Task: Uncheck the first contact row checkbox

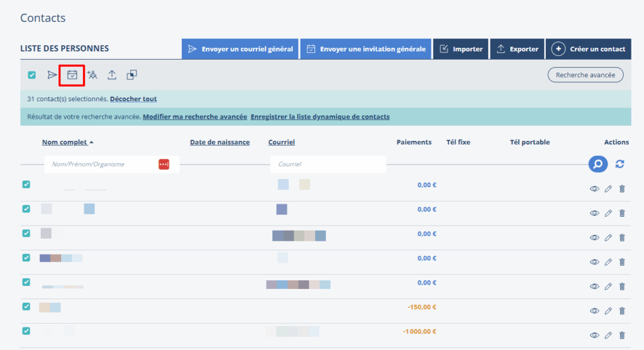Action: pyautogui.click(x=26, y=185)
